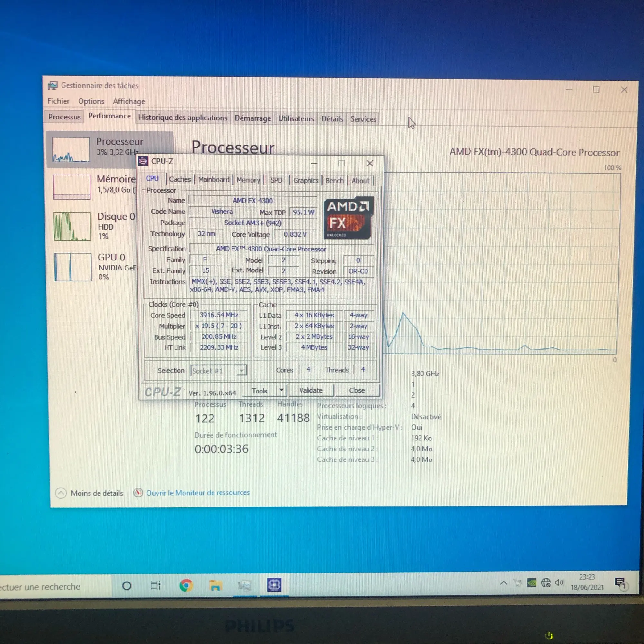Image resolution: width=644 pixels, height=644 pixels.
Task: Select the Mémoire performance graph thumbnail
Action: [x=72, y=187]
